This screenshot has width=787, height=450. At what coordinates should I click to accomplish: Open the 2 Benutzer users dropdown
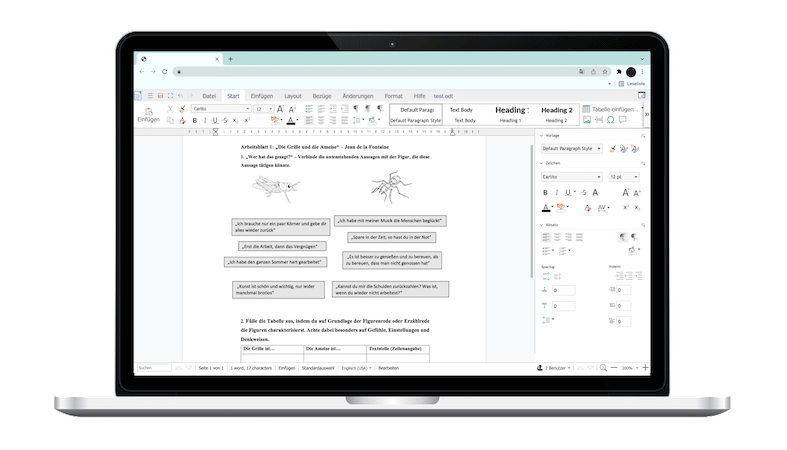[x=554, y=368]
